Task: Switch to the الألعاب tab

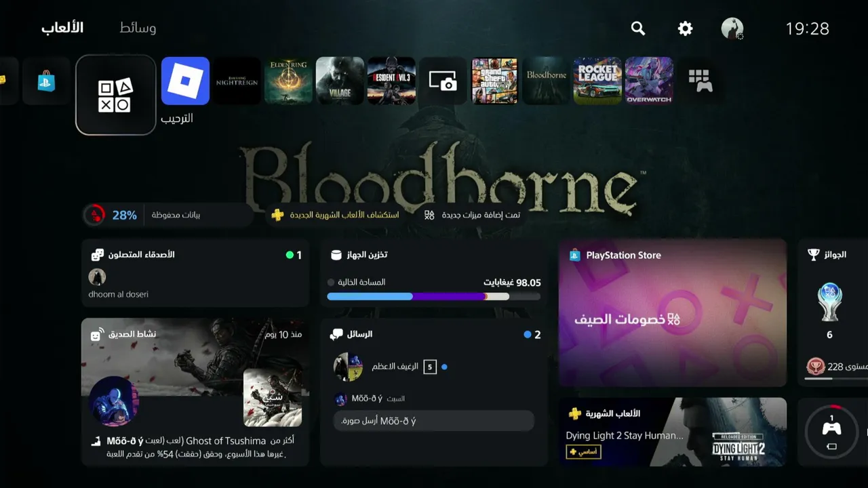Action: pos(62,28)
